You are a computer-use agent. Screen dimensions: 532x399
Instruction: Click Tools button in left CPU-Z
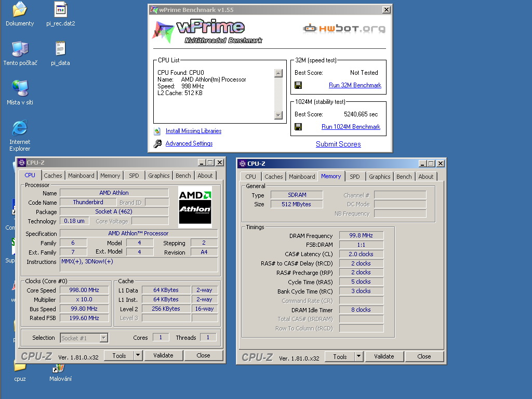click(119, 355)
